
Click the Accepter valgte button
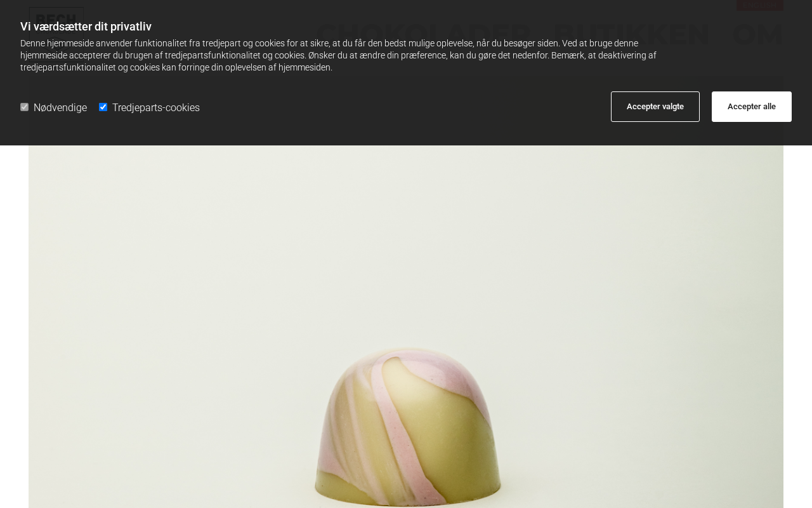(x=655, y=107)
